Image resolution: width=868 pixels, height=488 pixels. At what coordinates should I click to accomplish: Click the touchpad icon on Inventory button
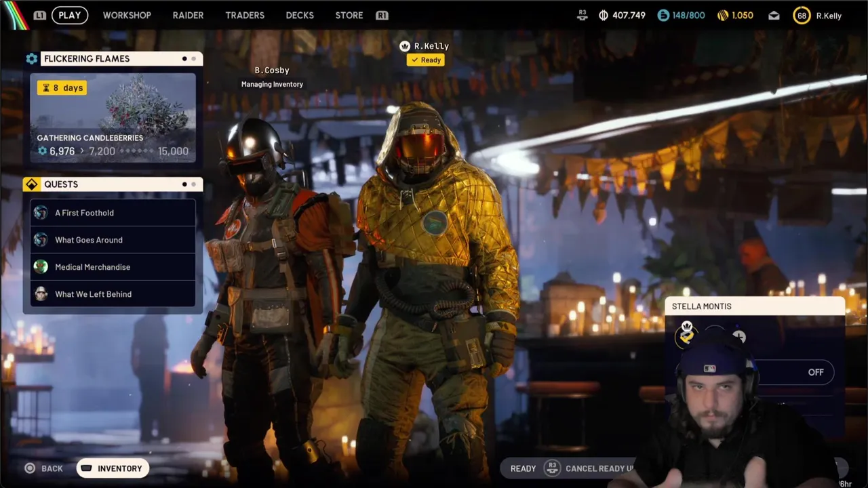[86, 468]
